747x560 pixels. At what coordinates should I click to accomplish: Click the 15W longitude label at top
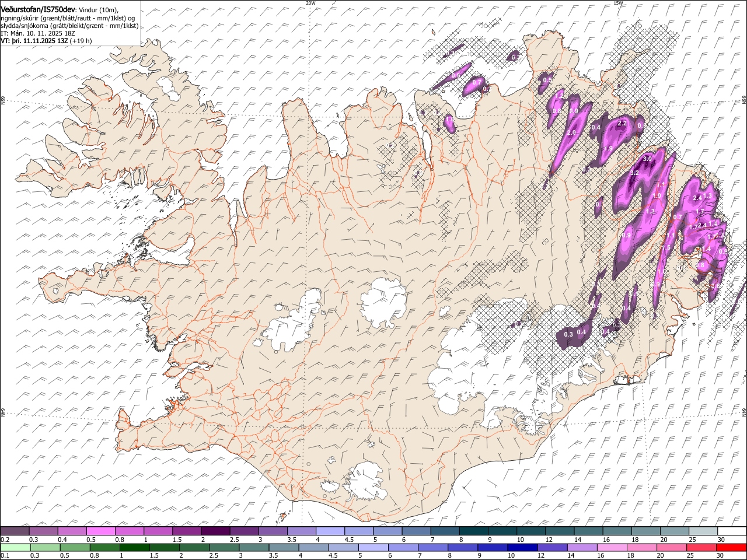point(618,3)
